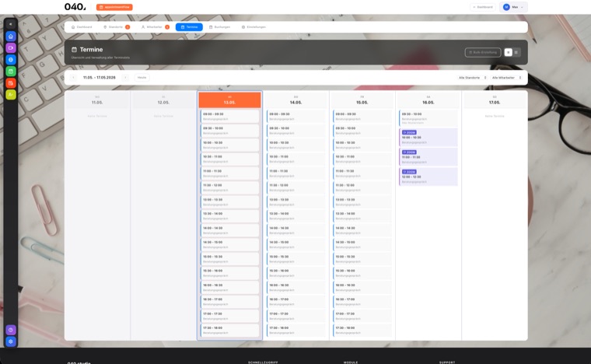Screen dimensions: 591x364
Task: Open the Alle Mitarbeiter dropdown
Action: coord(506,78)
